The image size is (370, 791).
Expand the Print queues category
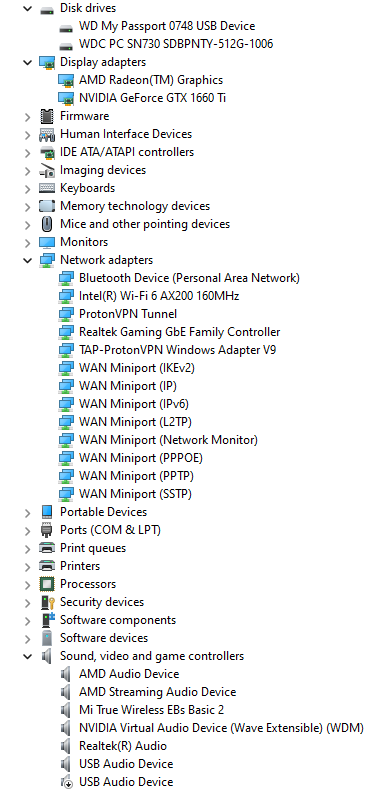(27, 548)
